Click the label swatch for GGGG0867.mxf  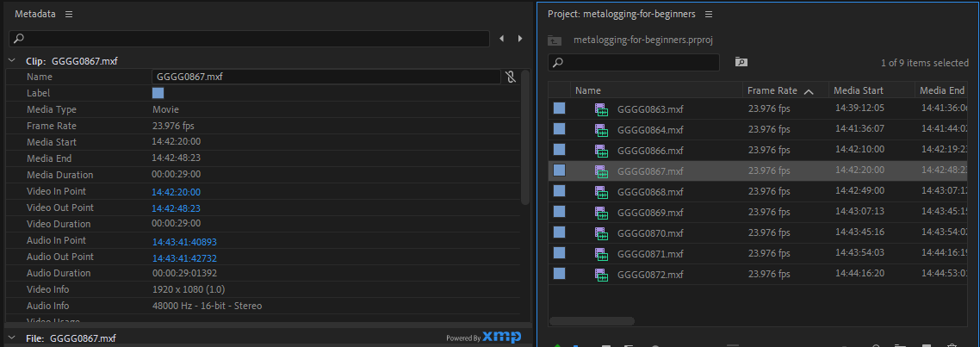pos(560,170)
